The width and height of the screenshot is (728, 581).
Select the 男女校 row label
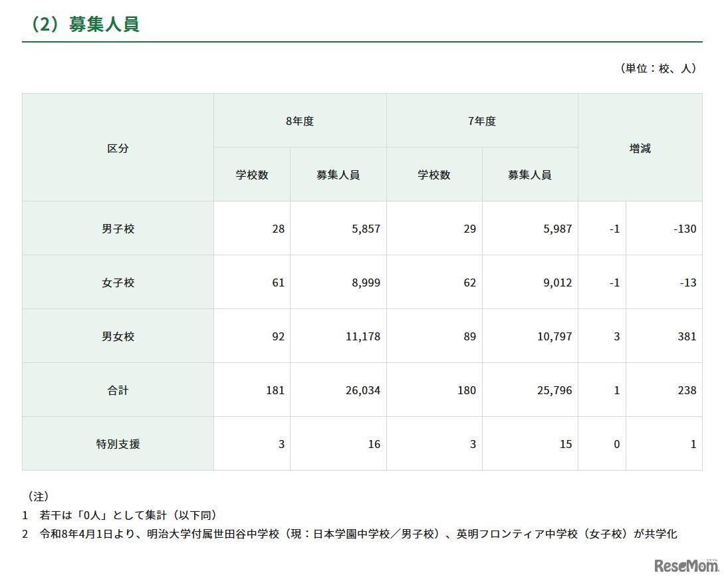118,336
